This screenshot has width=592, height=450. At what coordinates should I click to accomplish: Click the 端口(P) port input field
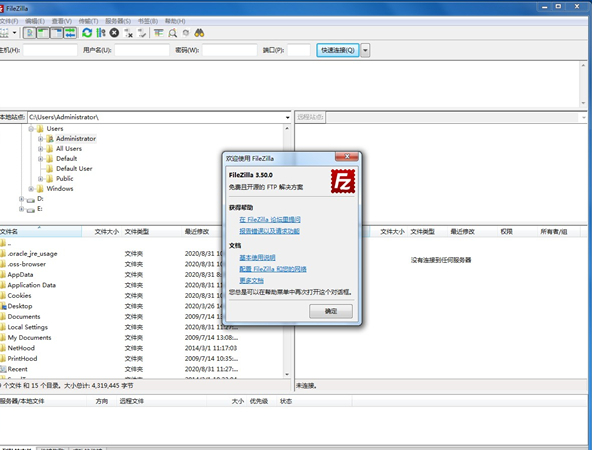point(299,50)
